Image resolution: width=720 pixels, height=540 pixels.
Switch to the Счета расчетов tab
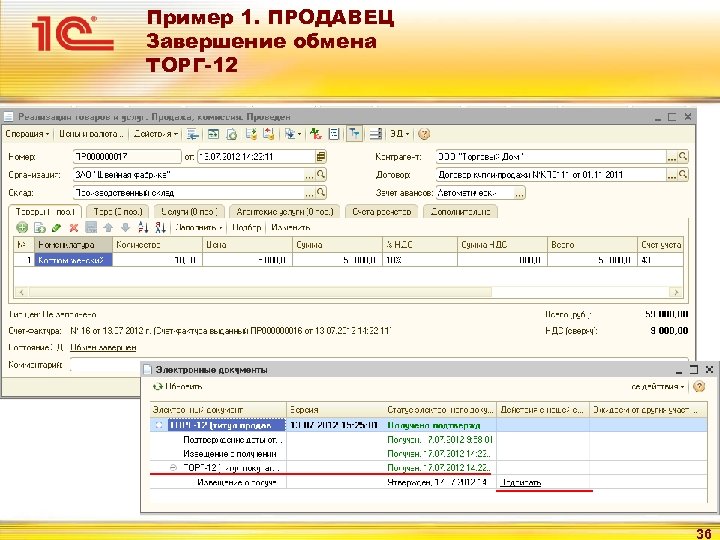pyautogui.click(x=381, y=212)
